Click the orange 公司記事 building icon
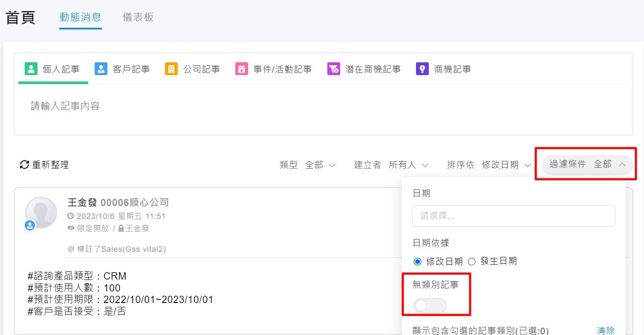 point(171,69)
